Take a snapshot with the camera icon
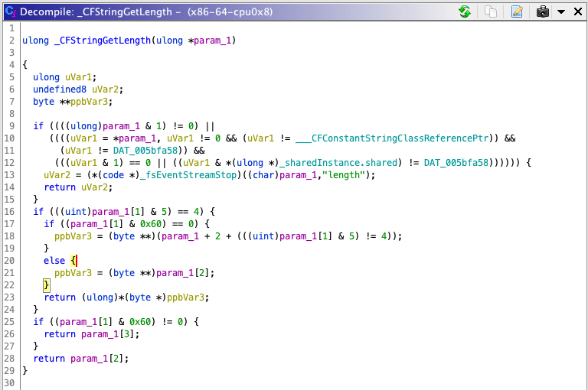The image size is (588, 390). click(543, 11)
